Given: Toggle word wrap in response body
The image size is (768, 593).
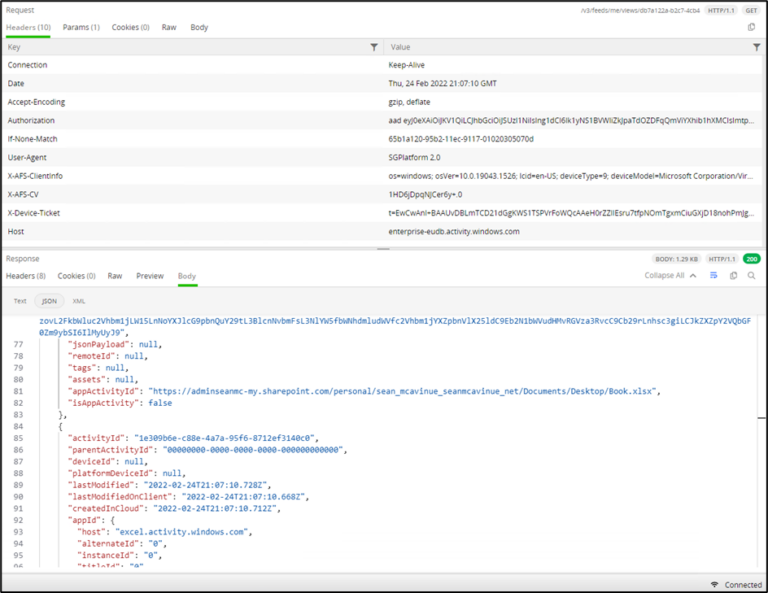Looking at the screenshot, I should coord(714,275).
